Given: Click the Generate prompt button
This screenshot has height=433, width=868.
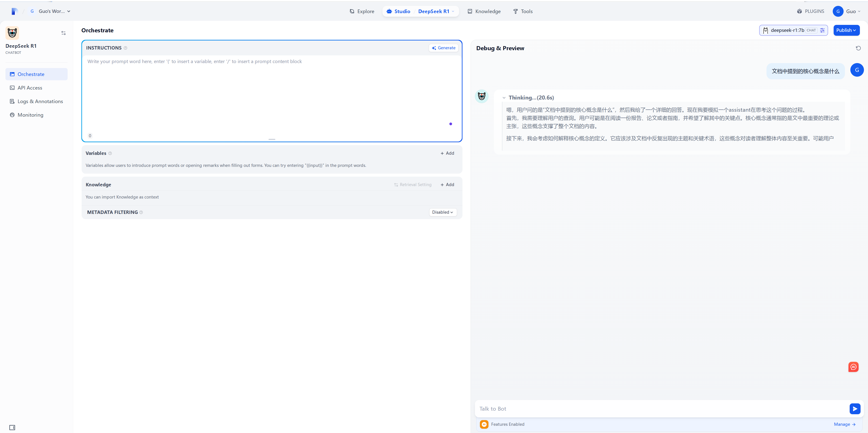Looking at the screenshot, I should pyautogui.click(x=443, y=48).
